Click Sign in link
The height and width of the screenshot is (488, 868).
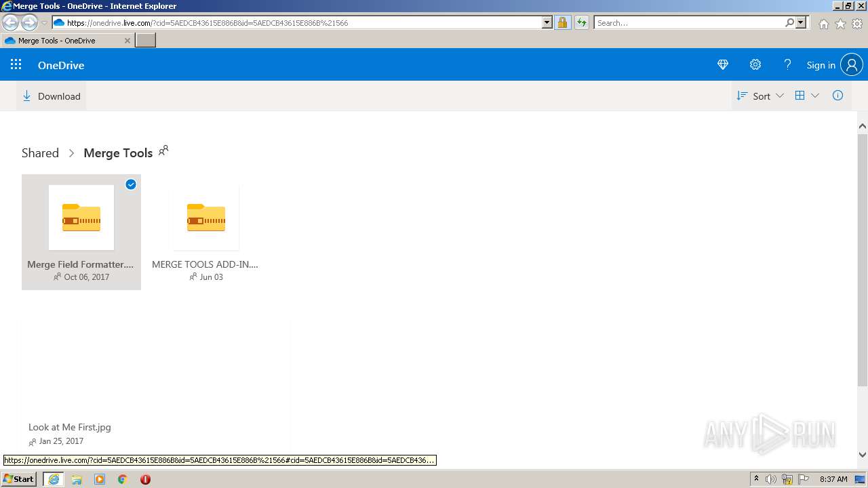(x=821, y=65)
